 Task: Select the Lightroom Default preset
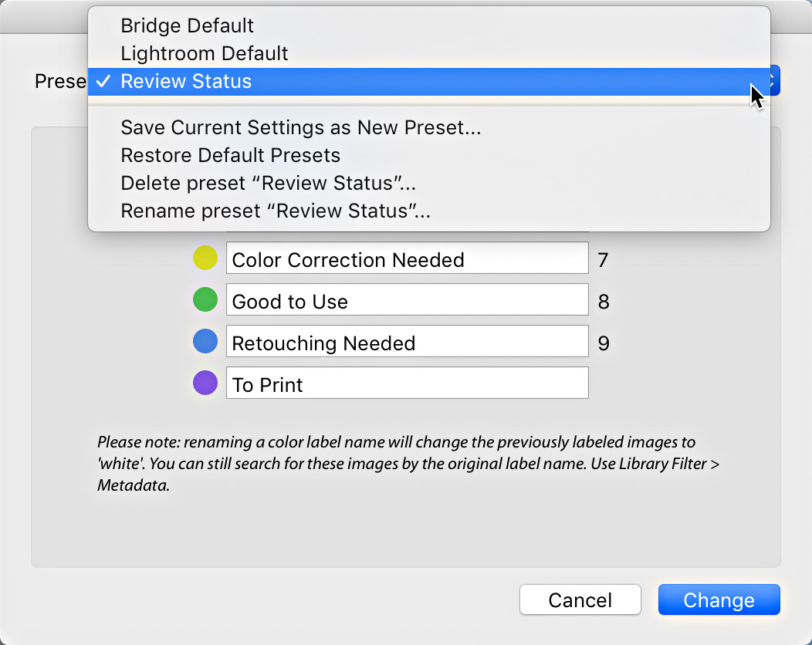click(x=204, y=53)
